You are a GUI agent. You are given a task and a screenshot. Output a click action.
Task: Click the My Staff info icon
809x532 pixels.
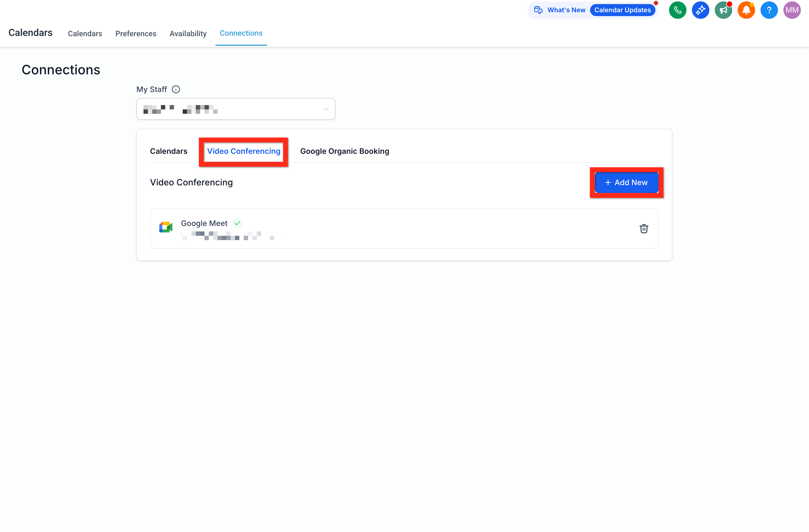coord(176,89)
